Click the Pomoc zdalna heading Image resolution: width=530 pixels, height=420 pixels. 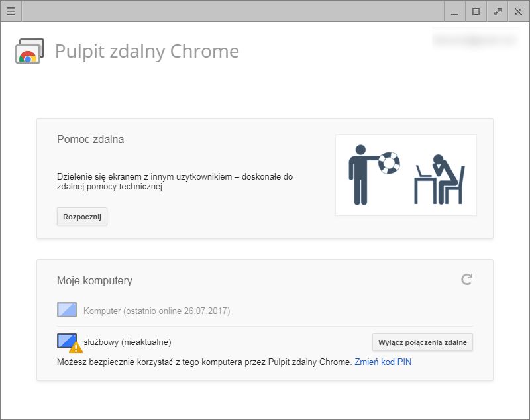coord(90,139)
